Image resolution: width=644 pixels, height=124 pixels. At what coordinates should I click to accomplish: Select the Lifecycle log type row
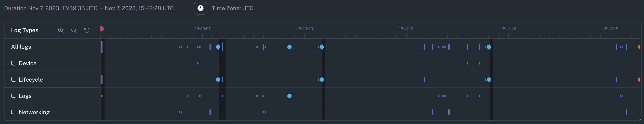31,80
